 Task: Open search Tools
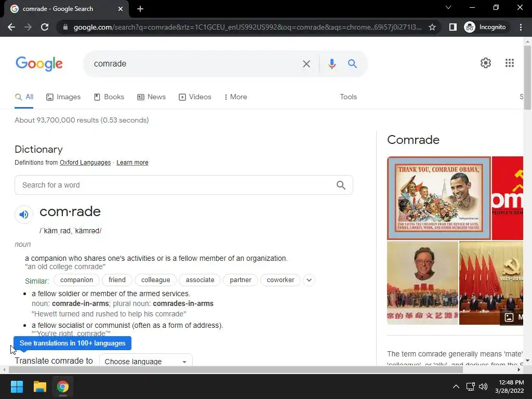[x=348, y=97]
